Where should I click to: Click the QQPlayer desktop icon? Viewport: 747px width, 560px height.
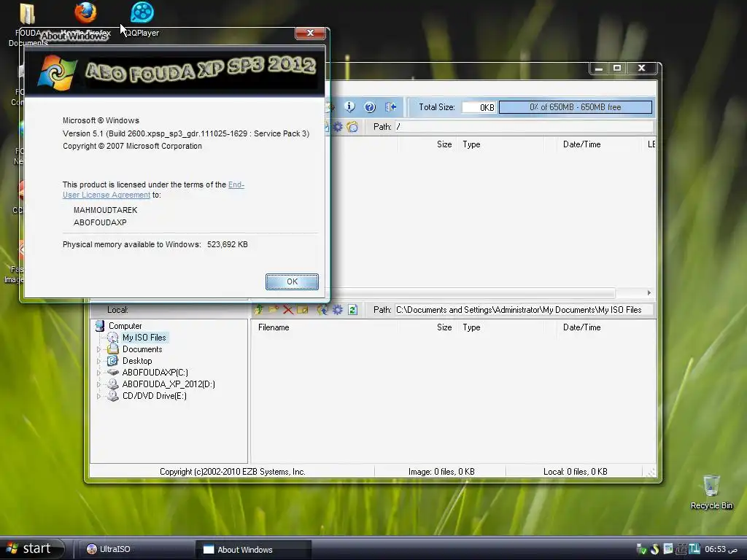point(142,19)
